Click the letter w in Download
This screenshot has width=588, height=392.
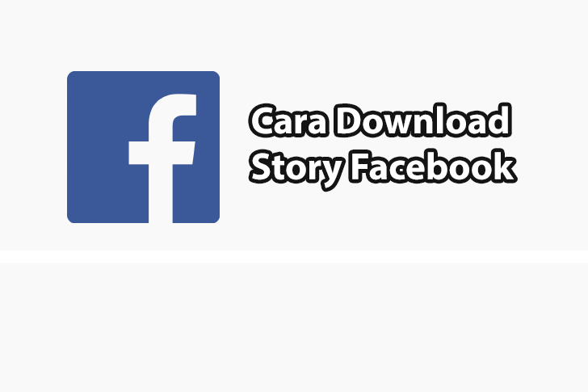pos(409,124)
